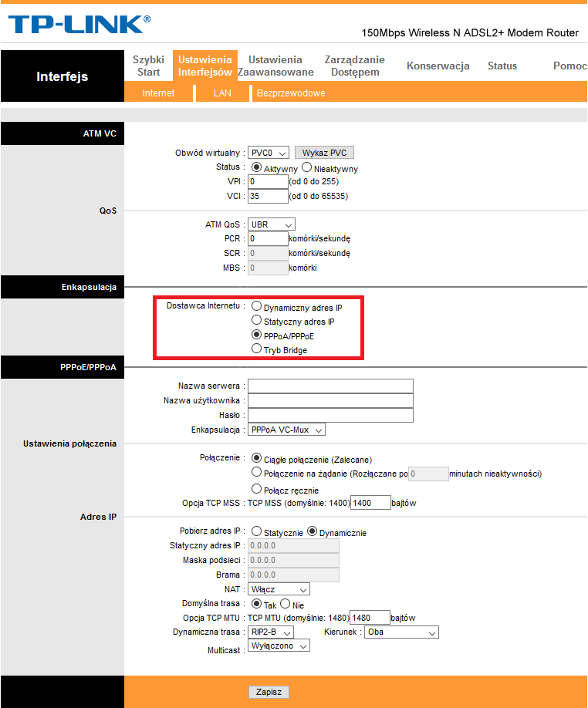Click the Wykaz PVC button
The image size is (588, 708).
[324, 153]
